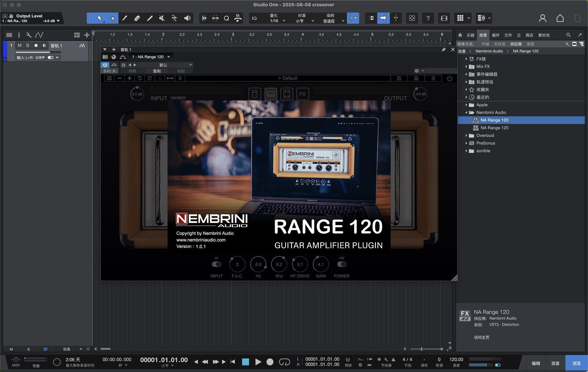Select the Arrow tool

click(x=100, y=18)
